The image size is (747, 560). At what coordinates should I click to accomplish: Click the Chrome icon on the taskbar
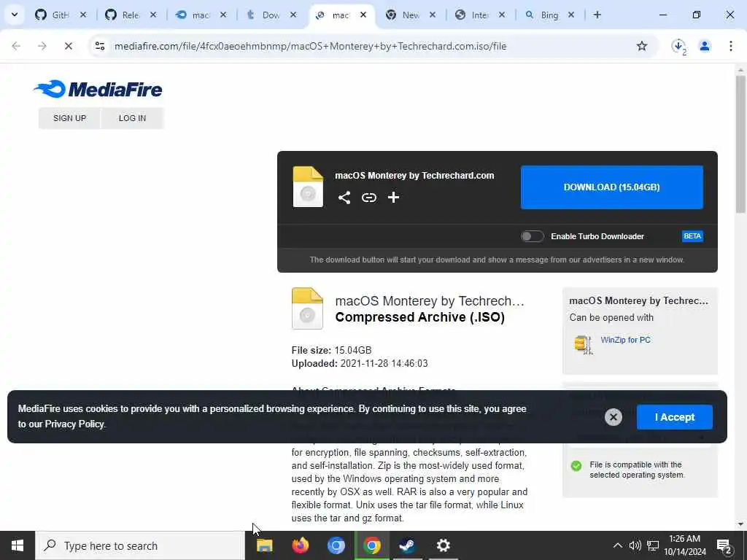[371, 545]
